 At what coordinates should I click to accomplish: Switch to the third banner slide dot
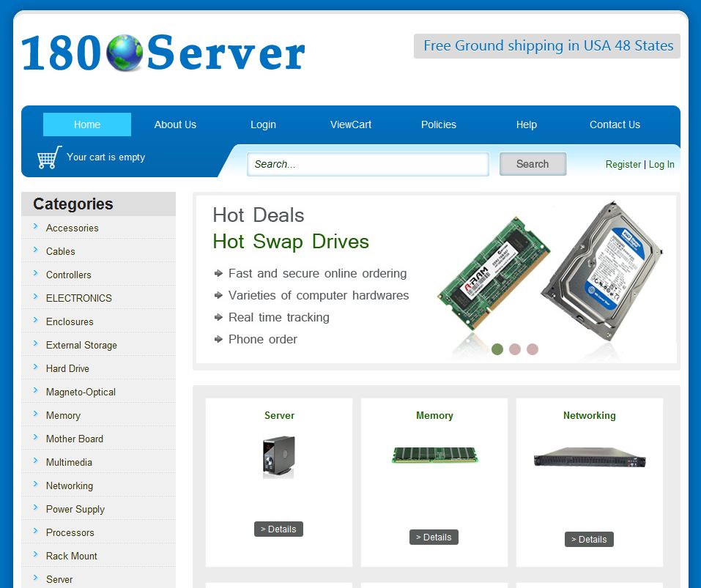pos(533,349)
